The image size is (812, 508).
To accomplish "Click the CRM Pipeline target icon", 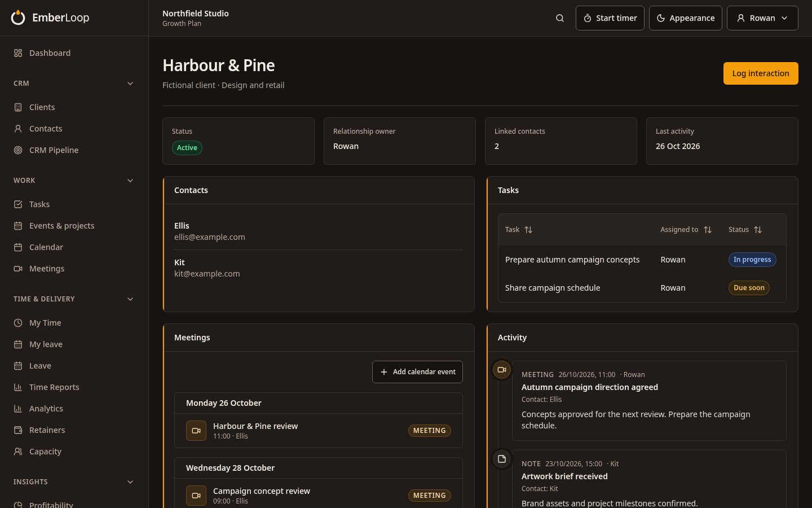I will [18, 150].
